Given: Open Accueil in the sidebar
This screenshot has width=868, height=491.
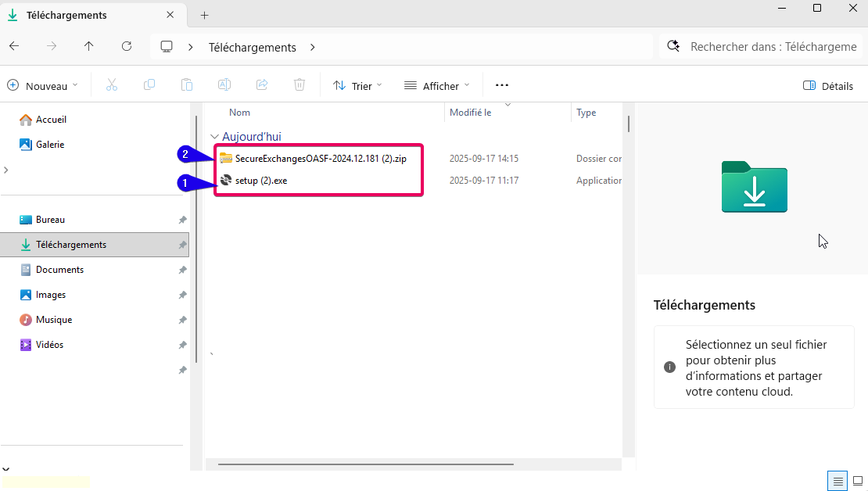Looking at the screenshot, I should pyautogui.click(x=51, y=120).
